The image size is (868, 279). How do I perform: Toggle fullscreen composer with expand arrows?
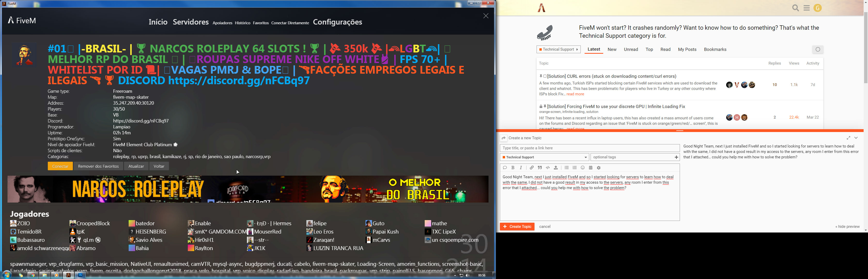tap(848, 138)
